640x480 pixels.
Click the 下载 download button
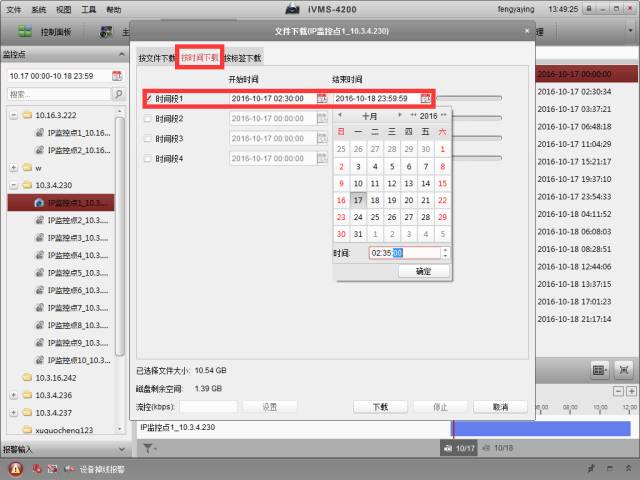381,407
